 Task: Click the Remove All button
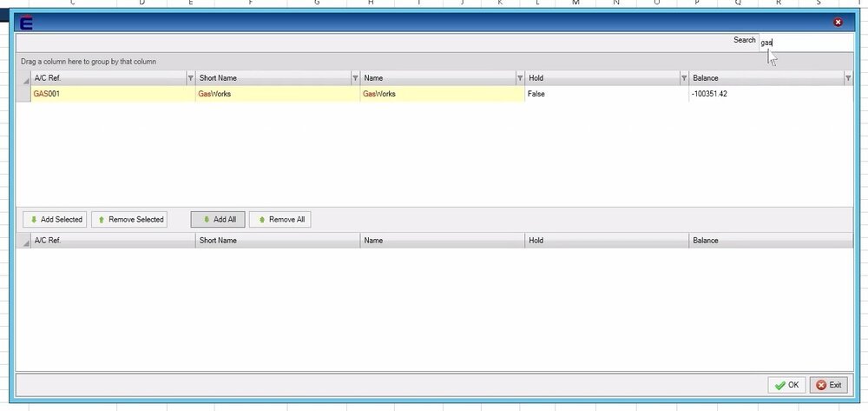pyautogui.click(x=280, y=219)
